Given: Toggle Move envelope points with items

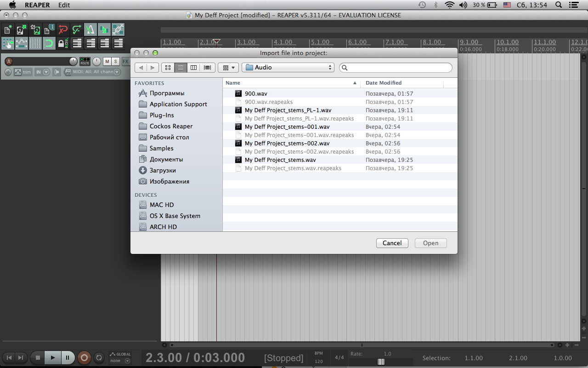Looking at the screenshot, I should click(22, 43).
